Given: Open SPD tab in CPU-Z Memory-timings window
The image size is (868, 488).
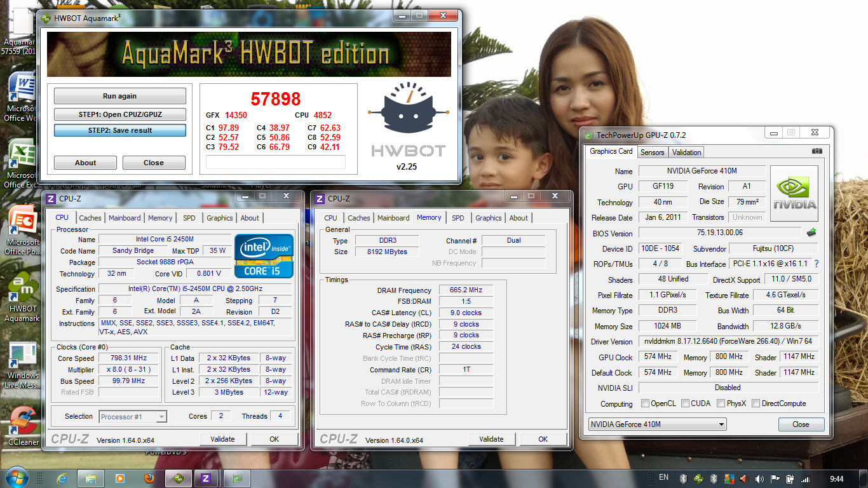Looking at the screenshot, I should (458, 218).
